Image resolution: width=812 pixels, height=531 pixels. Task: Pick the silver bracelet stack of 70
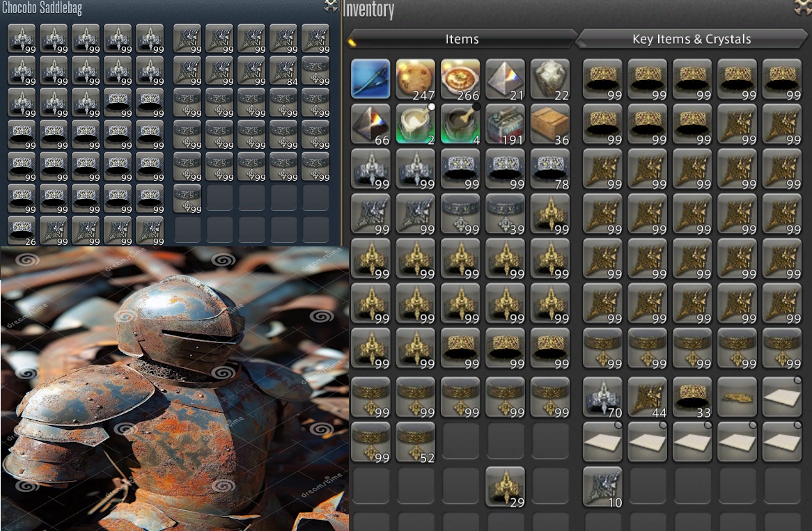pyautogui.click(x=602, y=397)
